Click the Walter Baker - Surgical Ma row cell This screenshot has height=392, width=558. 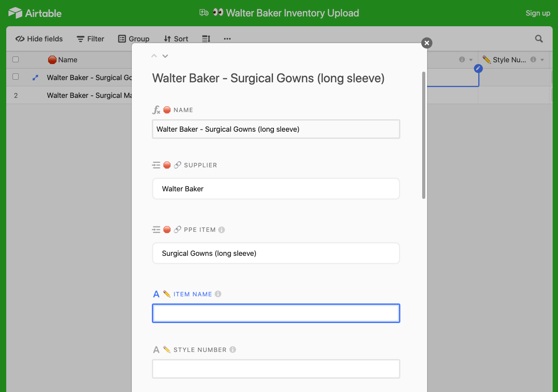pyautogui.click(x=90, y=95)
